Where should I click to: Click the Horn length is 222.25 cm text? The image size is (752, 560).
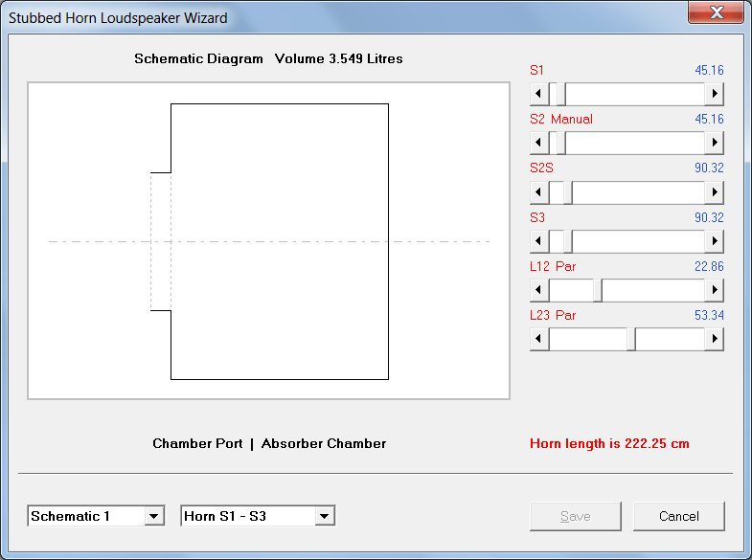pyautogui.click(x=609, y=443)
